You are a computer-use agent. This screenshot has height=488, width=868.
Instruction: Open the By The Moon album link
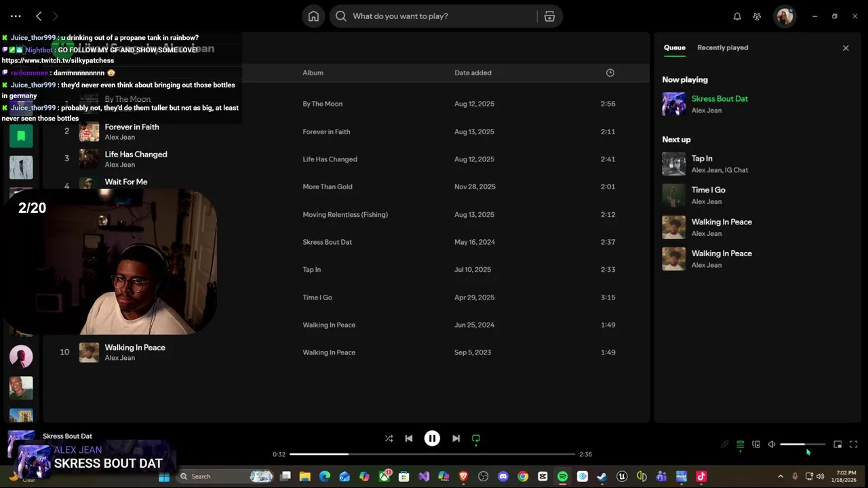pyautogui.click(x=323, y=104)
